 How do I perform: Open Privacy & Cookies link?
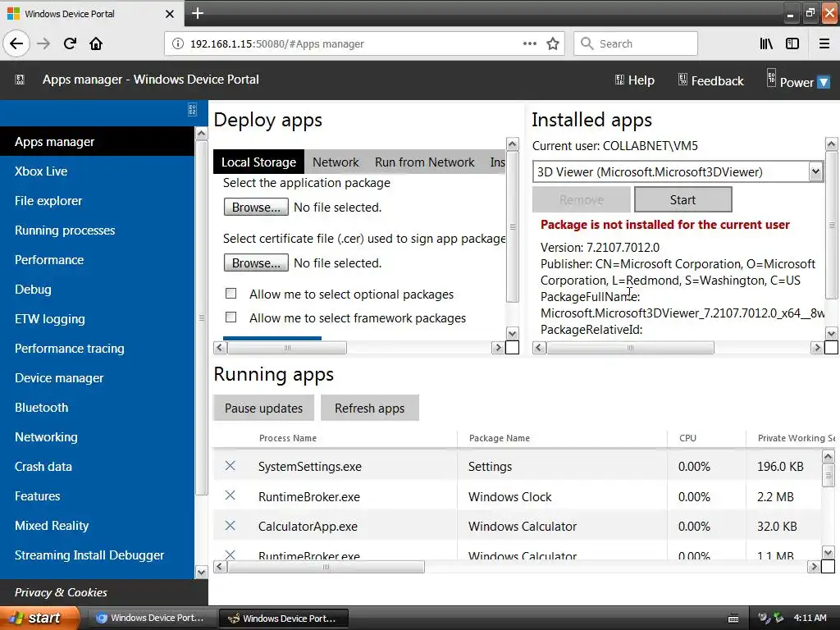tap(61, 592)
